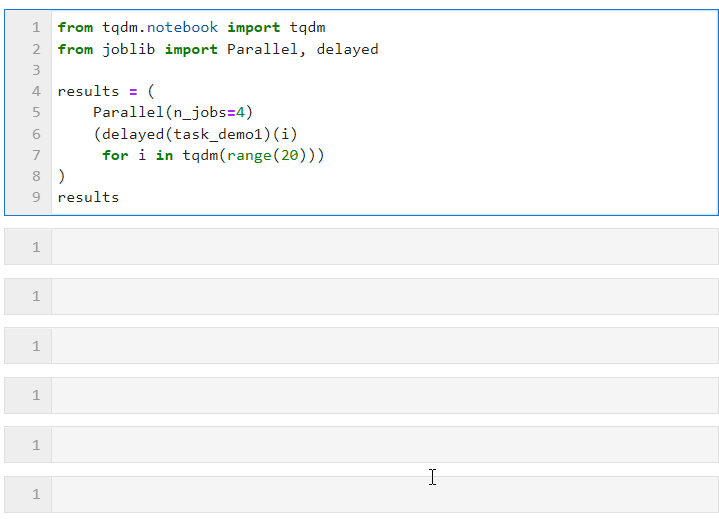Click 'delayed' in the joblib import line
719x519 pixels.
347,49
